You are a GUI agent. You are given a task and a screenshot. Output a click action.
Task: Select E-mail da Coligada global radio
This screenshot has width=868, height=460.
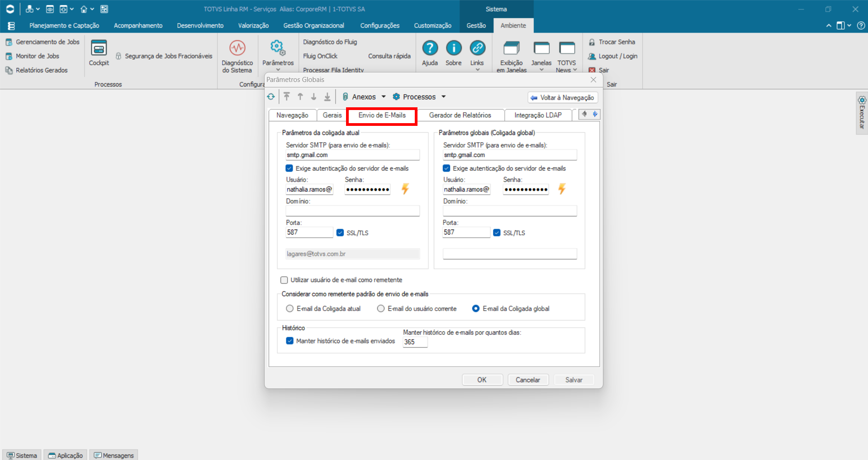pos(476,309)
